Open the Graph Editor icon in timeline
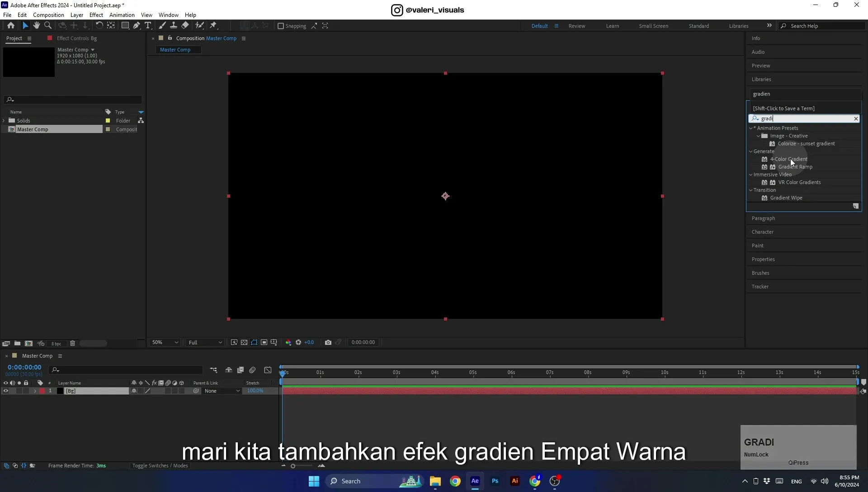The width and height of the screenshot is (868, 492). (268, 370)
